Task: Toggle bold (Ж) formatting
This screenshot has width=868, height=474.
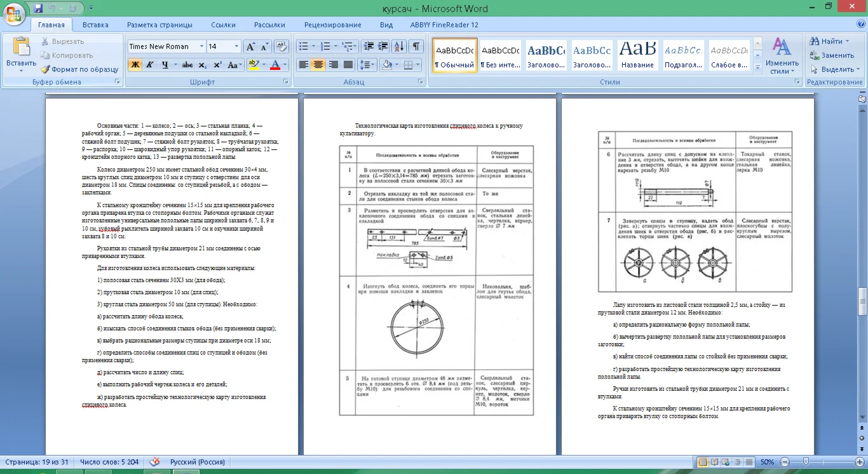Action: point(135,65)
